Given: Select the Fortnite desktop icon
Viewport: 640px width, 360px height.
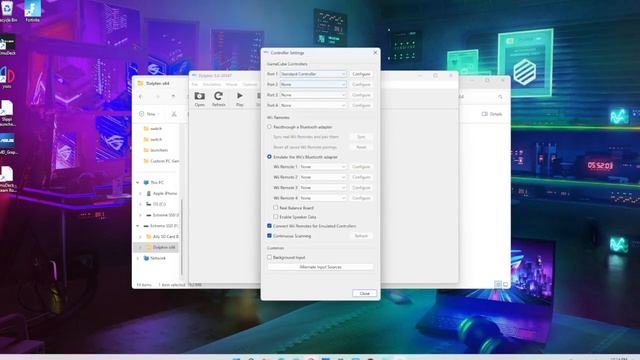Looking at the screenshot, I should click(x=32, y=11).
